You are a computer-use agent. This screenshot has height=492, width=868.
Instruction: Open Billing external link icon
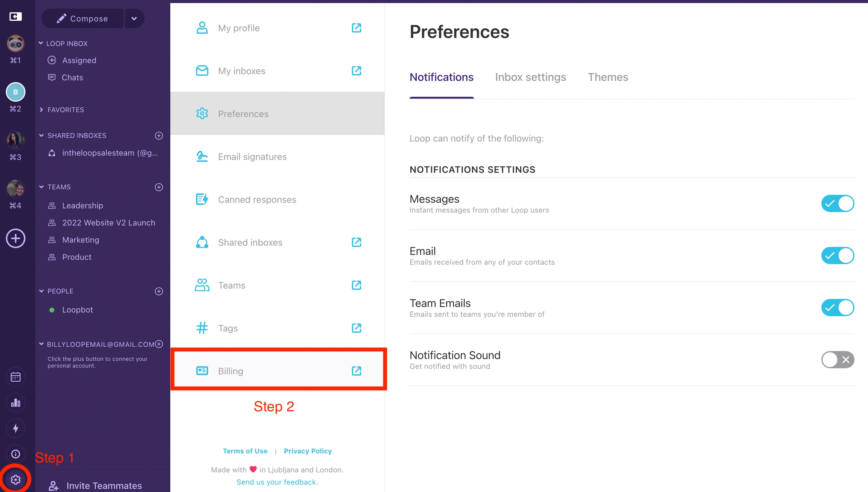click(x=356, y=371)
